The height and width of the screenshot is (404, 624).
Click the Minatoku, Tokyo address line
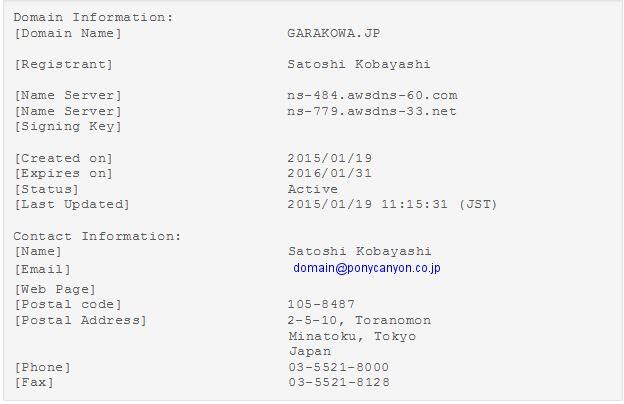click(x=352, y=336)
